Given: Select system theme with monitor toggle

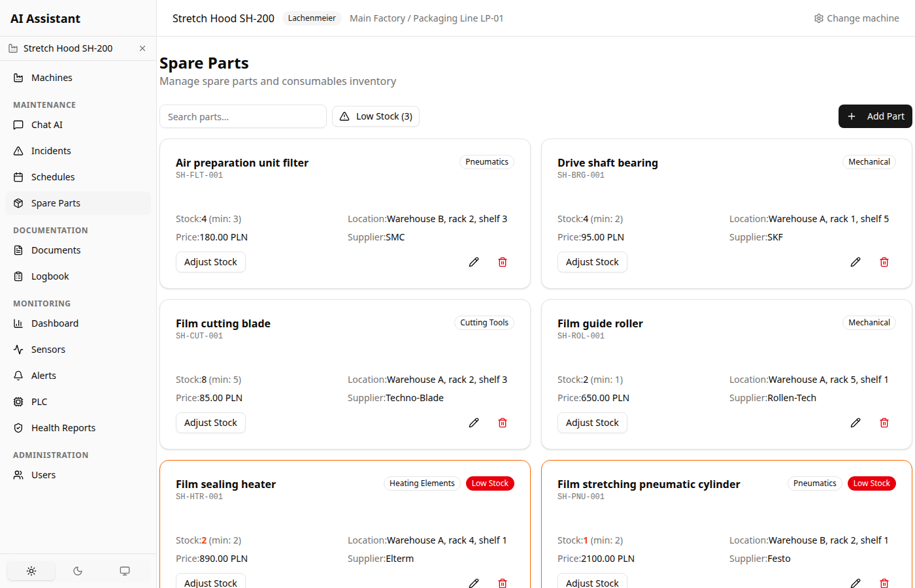Looking at the screenshot, I should click(125, 570).
